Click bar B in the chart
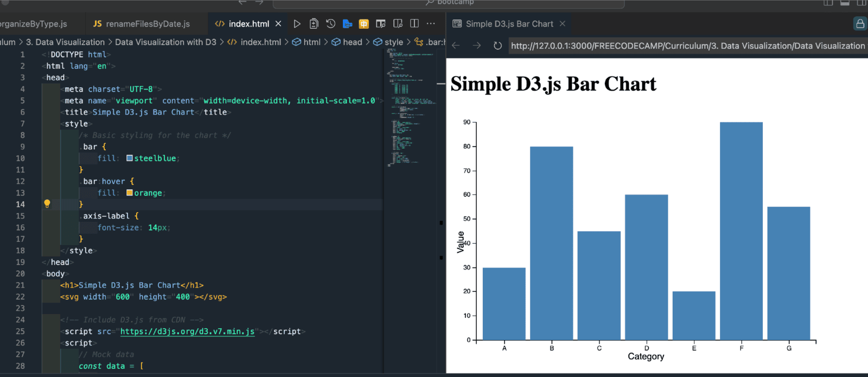868x377 pixels. click(x=551, y=244)
